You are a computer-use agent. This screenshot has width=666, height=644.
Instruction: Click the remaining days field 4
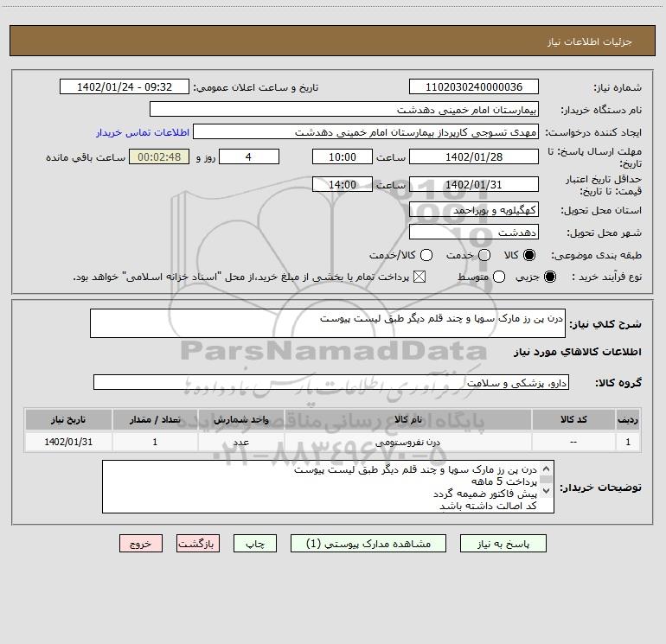(x=249, y=156)
